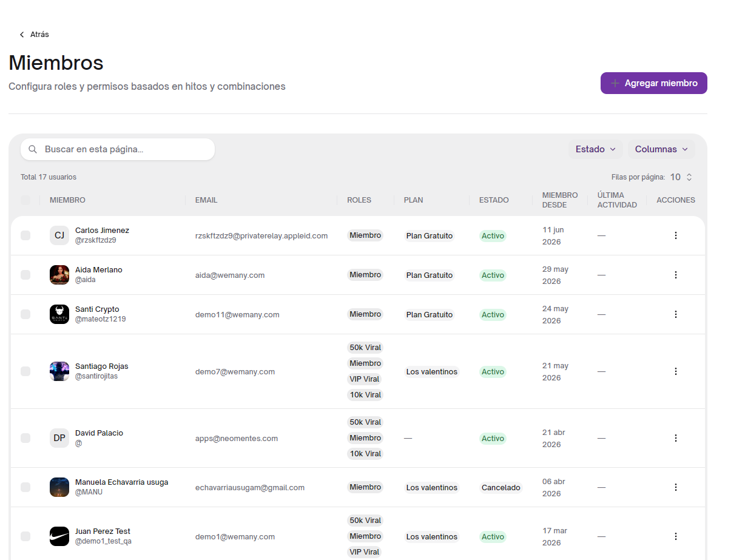Viewport: 745px width, 560px height.
Task: Open the Estado filter dropdown
Action: [596, 149]
